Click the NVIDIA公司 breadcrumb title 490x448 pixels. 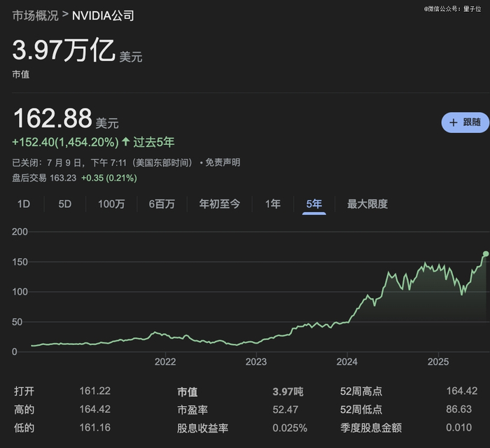[103, 15]
